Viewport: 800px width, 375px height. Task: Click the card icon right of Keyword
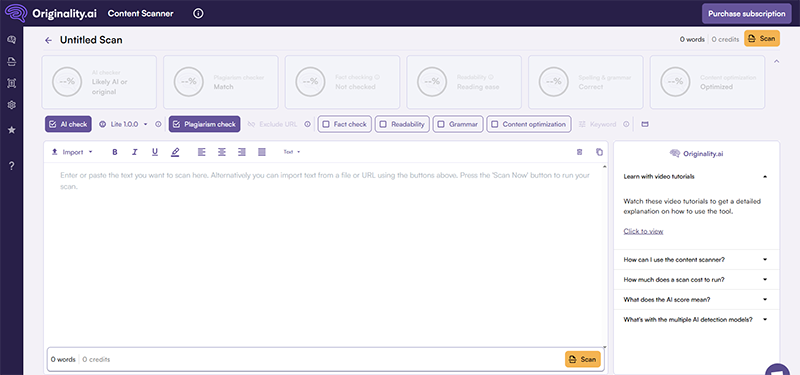pyautogui.click(x=645, y=124)
